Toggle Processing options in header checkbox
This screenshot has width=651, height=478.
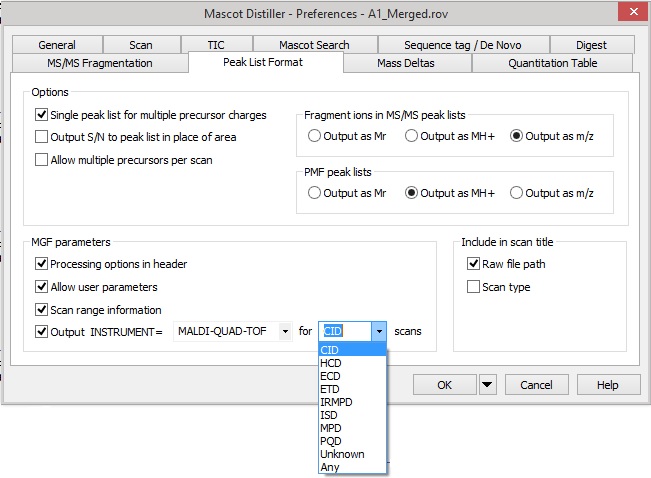click(x=41, y=264)
